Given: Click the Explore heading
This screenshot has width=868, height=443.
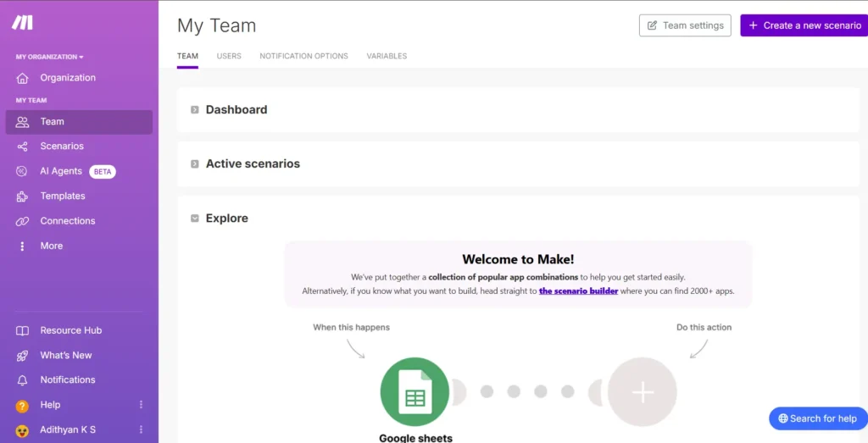Looking at the screenshot, I should point(227,219).
